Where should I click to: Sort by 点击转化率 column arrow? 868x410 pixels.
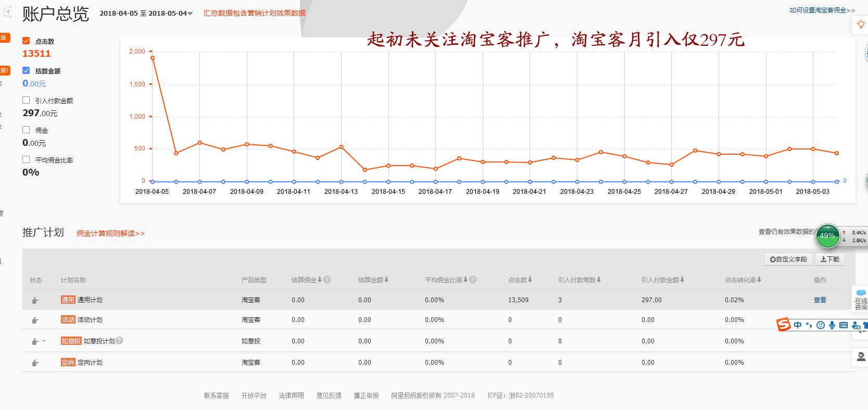pos(759,280)
